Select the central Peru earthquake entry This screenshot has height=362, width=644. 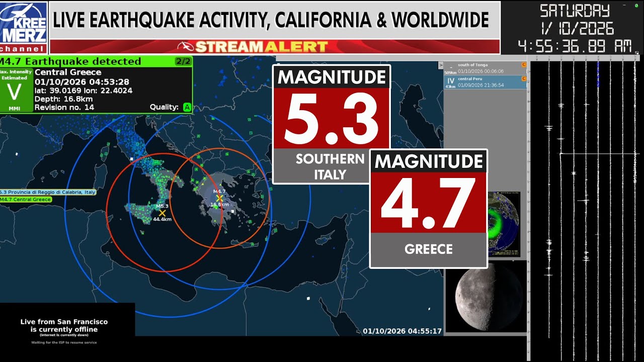(485, 82)
